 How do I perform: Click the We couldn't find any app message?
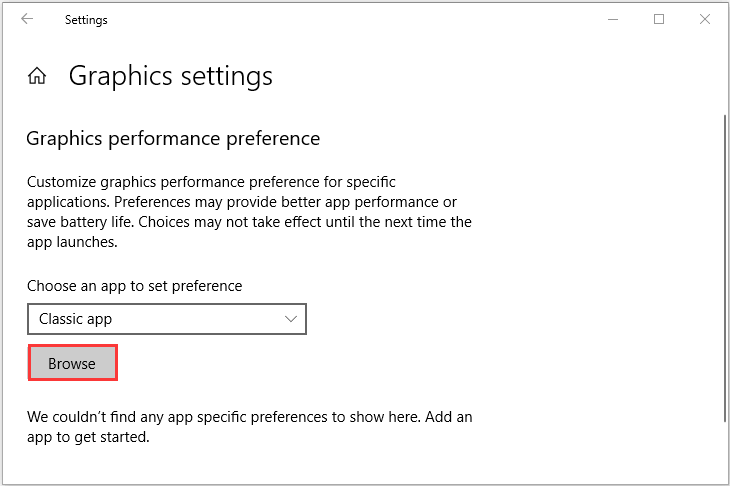click(250, 427)
